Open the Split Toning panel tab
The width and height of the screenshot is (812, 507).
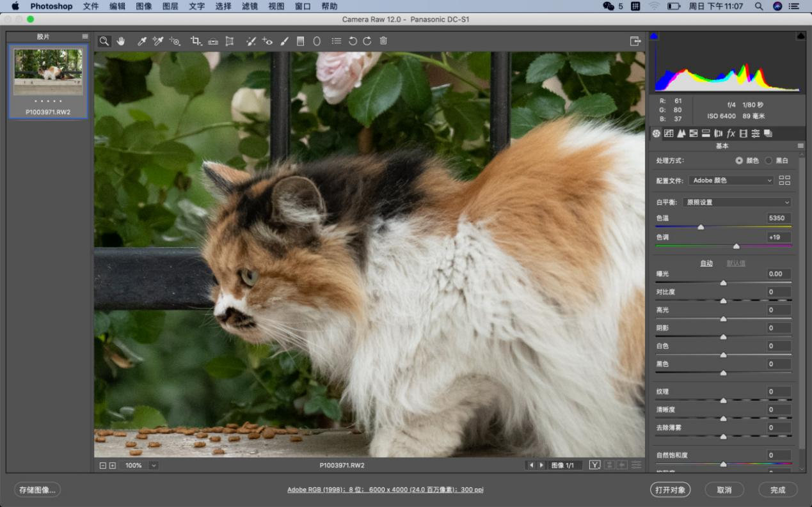click(706, 134)
